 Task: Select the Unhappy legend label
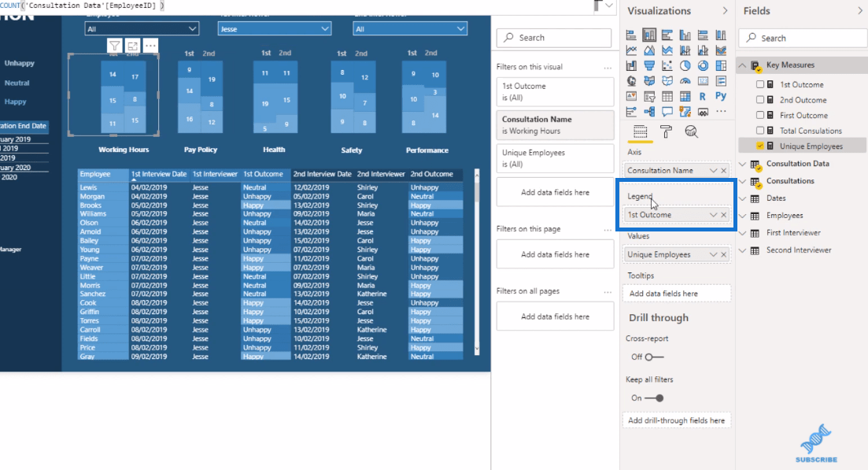(20, 63)
